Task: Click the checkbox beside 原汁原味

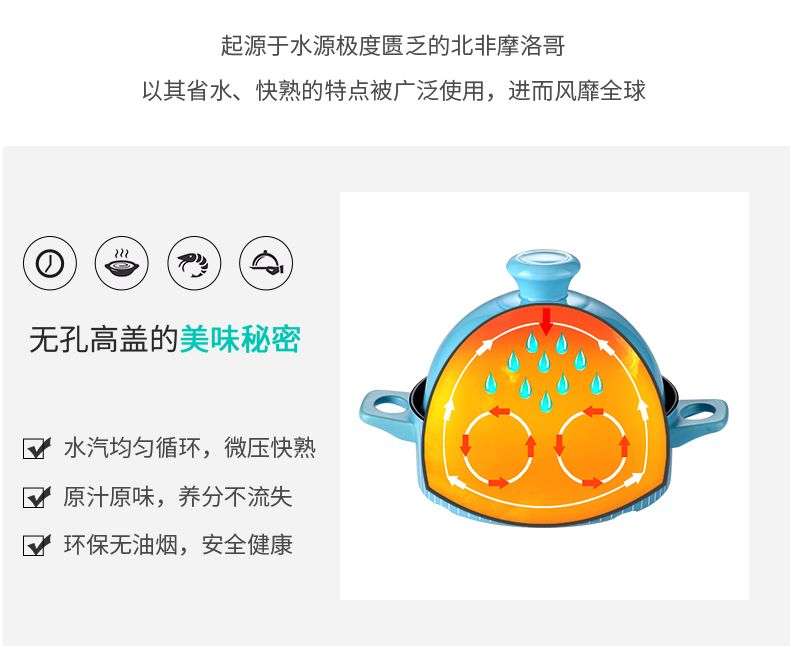Action: point(37,496)
